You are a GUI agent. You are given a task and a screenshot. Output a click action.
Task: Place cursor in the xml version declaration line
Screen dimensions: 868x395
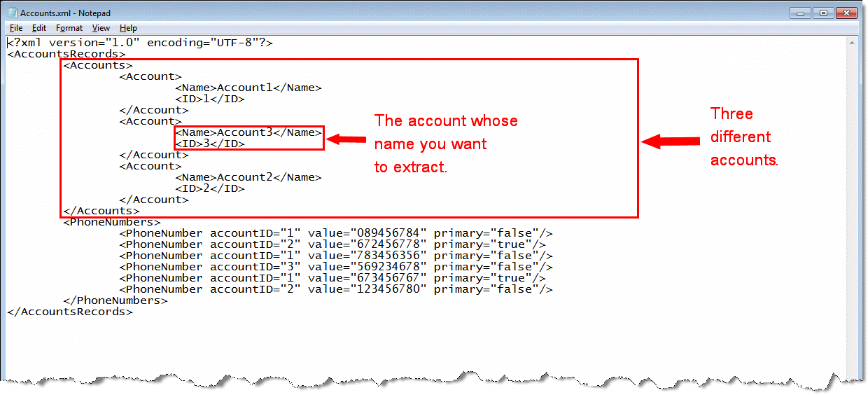(x=140, y=43)
